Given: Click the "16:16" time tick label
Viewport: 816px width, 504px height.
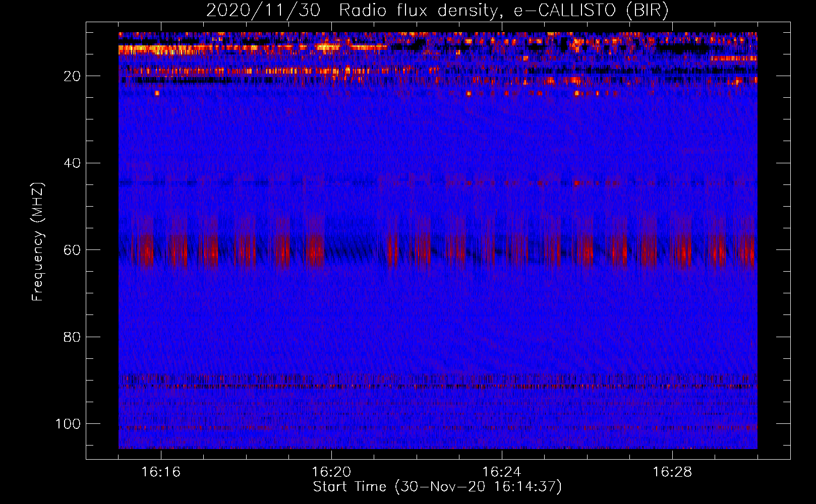Looking at the screenshot, I should 161,472.
